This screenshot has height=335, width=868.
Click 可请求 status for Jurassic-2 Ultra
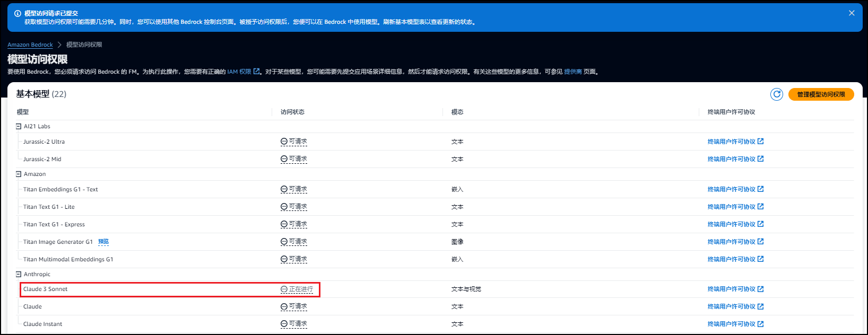(x=294, y=142)
